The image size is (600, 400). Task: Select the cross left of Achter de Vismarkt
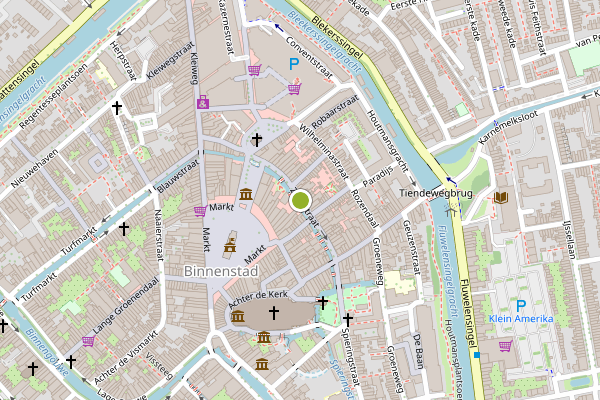(x=71, y=362)
